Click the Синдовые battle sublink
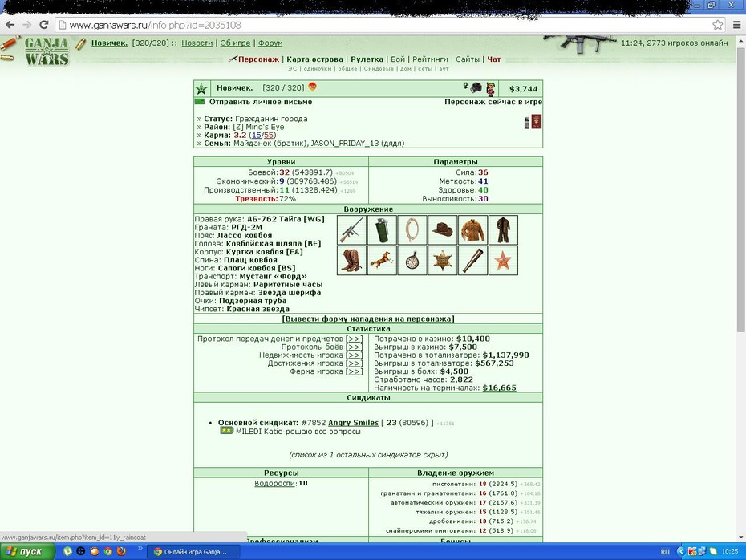The image size is (746, 560). [x=379, y=69]
